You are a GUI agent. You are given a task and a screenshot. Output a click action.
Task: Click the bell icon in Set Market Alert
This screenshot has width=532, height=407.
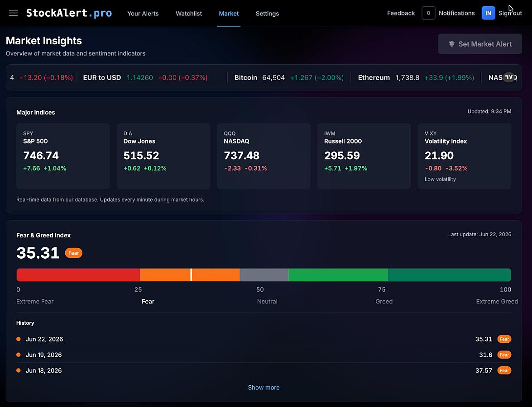click(451, 44)
